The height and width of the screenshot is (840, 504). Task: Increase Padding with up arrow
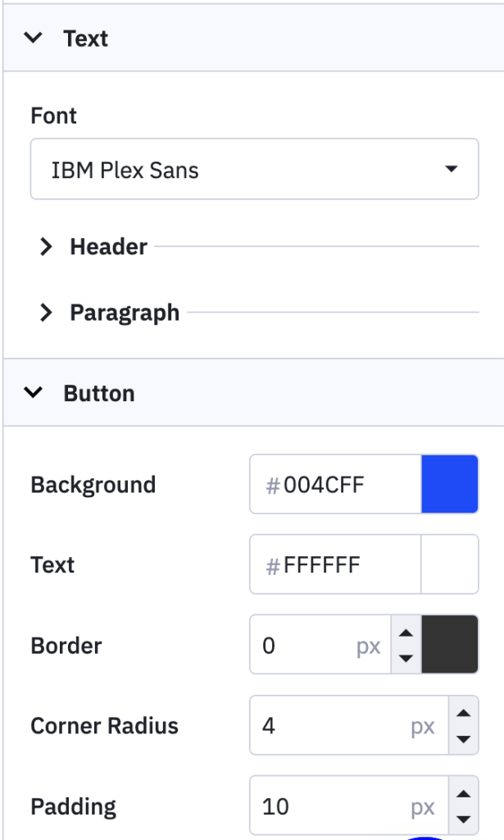(464, 794)
